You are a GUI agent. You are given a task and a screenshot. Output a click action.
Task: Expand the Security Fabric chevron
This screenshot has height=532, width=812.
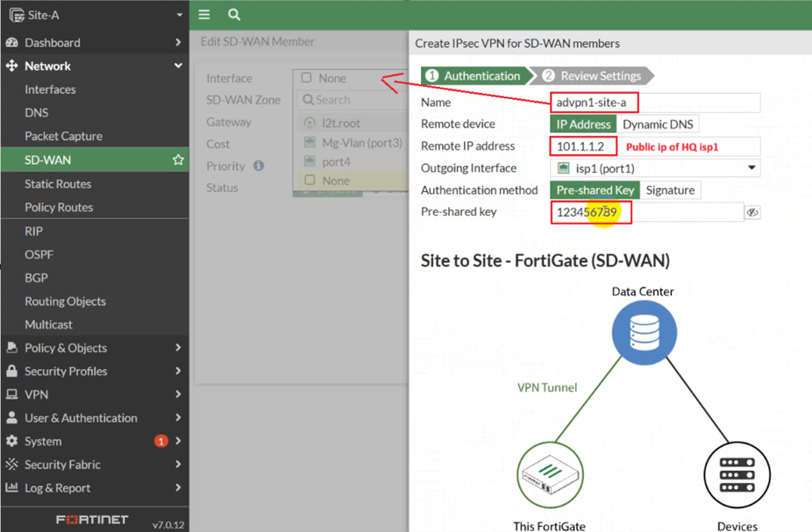pos(178,465)
